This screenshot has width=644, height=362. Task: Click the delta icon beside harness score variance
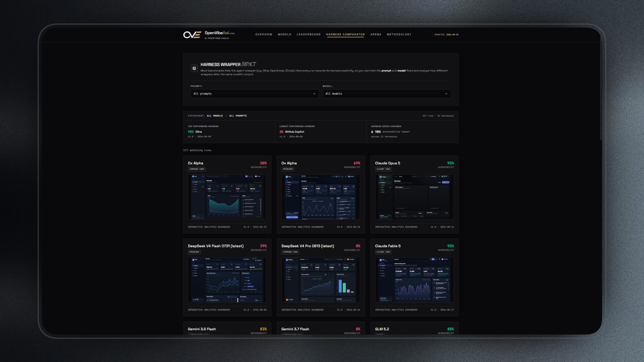tap(372, 132)
